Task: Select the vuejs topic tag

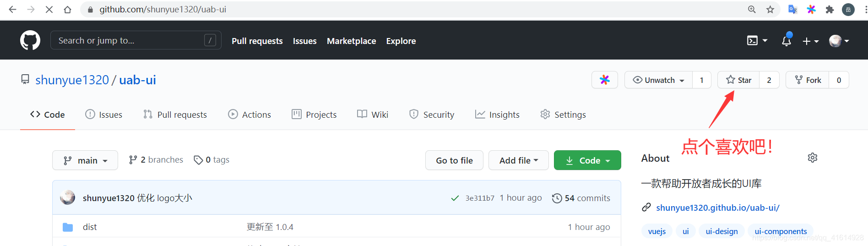Action: 657,231
